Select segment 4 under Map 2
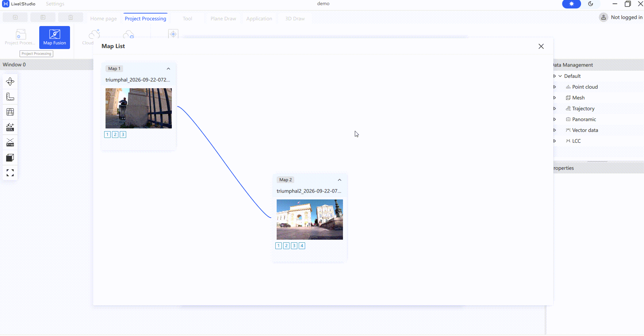This screenshot has height=336, width=644. tap(302, 246)
